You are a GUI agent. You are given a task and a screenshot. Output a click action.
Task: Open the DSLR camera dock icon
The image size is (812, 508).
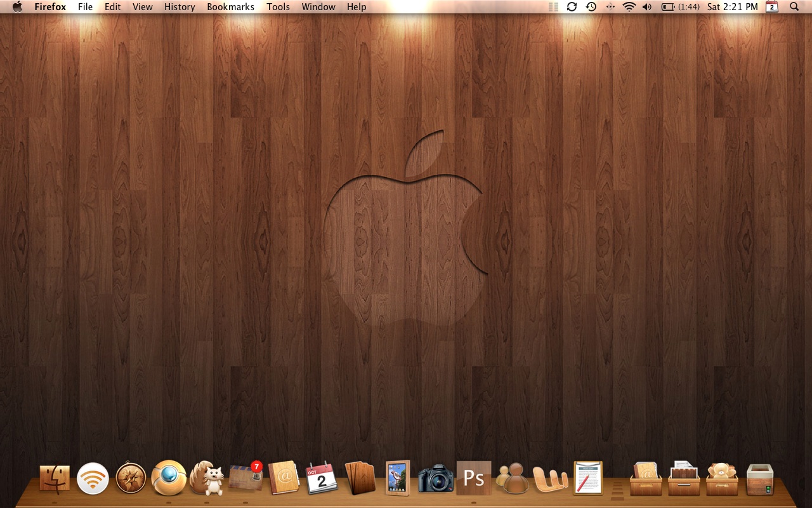(436, 479)
